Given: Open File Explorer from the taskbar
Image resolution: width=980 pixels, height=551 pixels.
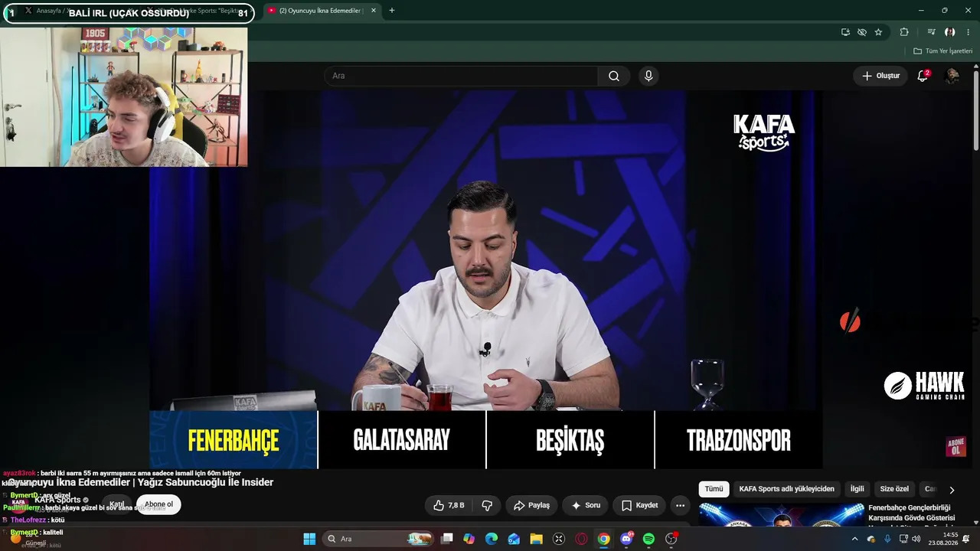Looking at the screenshot, I should coord(536,539).
